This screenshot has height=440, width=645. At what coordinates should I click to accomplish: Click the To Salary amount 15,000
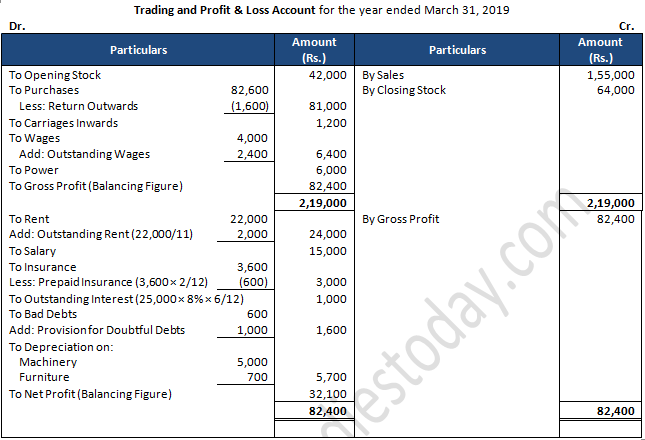(328, 251)
